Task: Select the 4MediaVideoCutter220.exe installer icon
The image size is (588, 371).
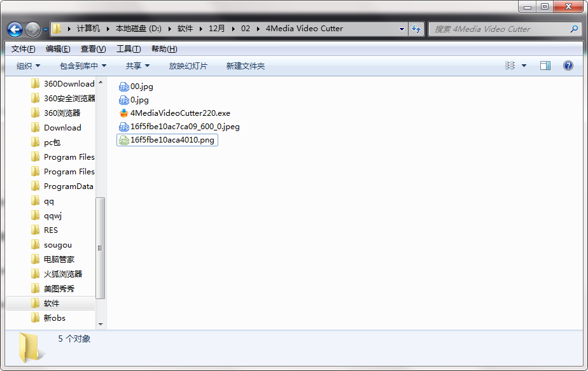Action: (x=123, y=113)
